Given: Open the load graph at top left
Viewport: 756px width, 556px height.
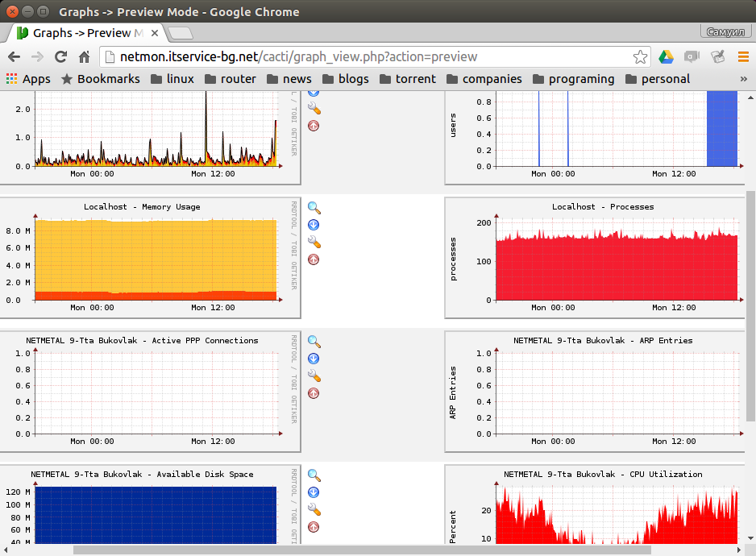Looking at the screenshot, I should point(149,138).
